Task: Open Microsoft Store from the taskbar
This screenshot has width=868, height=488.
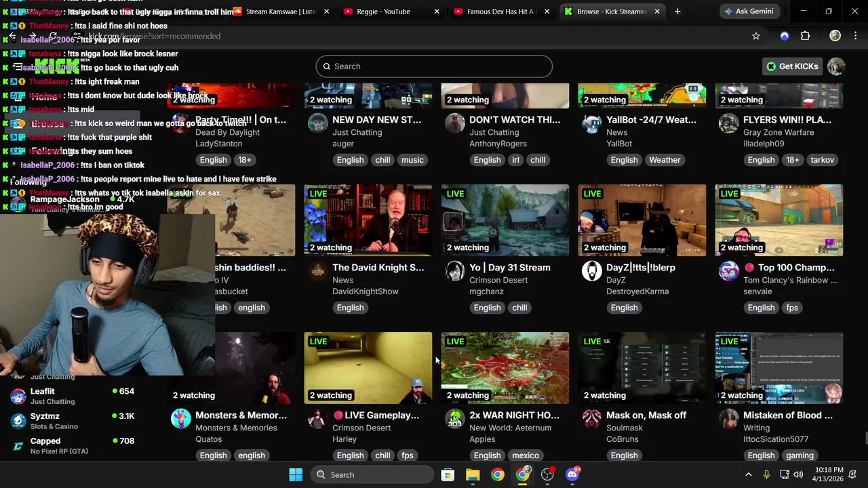Action: (448, 474)
